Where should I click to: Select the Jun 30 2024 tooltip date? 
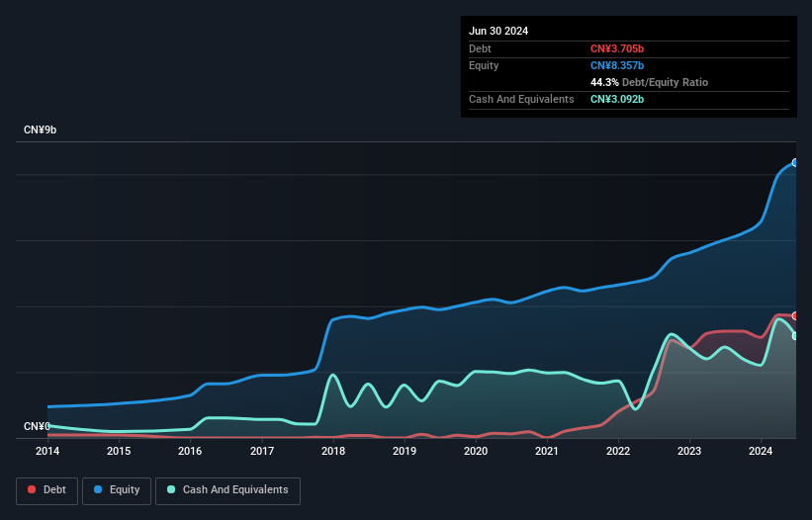click(x=498, y=31)
